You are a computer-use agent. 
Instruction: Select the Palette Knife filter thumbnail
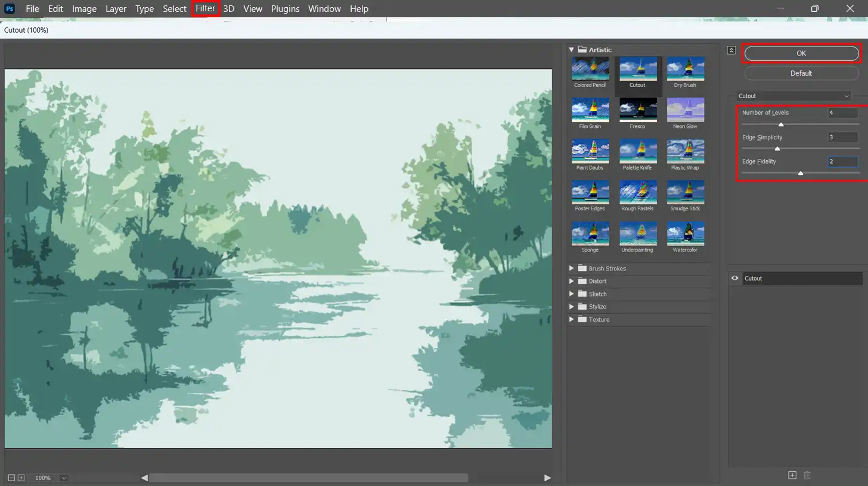tap(637, 151)
